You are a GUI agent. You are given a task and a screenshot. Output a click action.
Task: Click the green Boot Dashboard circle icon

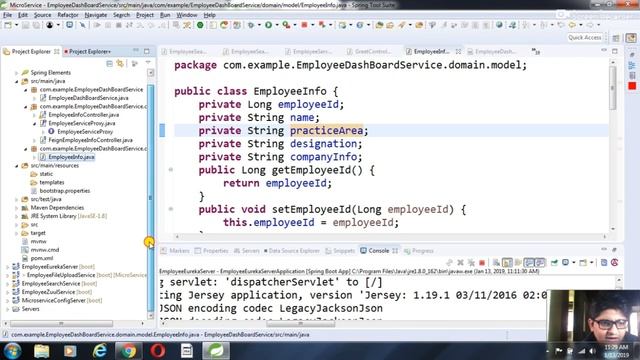[200, 25]
